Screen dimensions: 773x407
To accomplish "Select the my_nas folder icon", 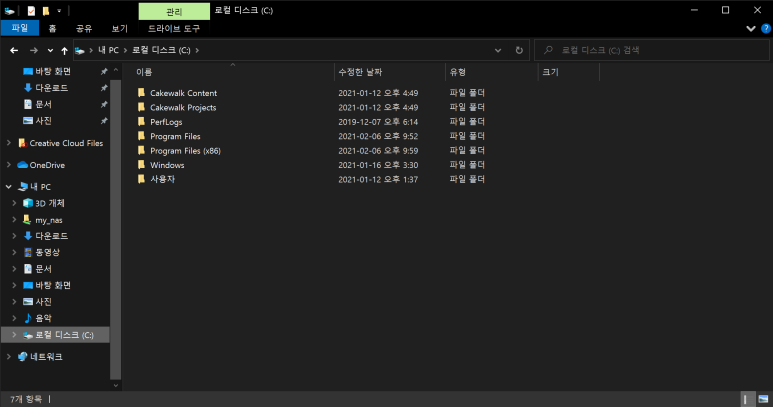I will pos(28,220).
